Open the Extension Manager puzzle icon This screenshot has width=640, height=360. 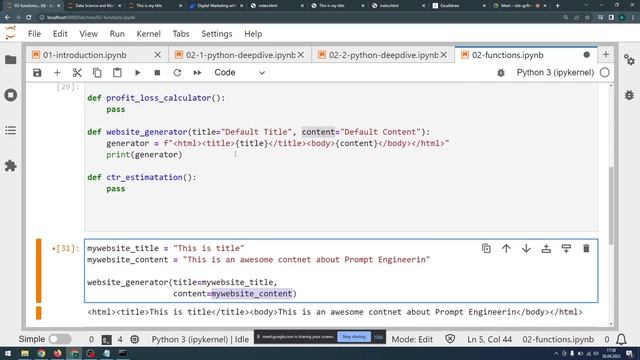(x=11, y=166)
